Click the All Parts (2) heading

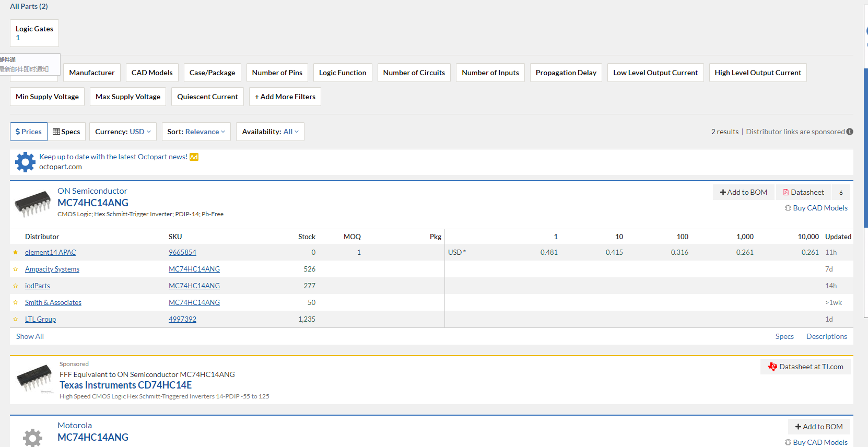(x=29, y=6)
